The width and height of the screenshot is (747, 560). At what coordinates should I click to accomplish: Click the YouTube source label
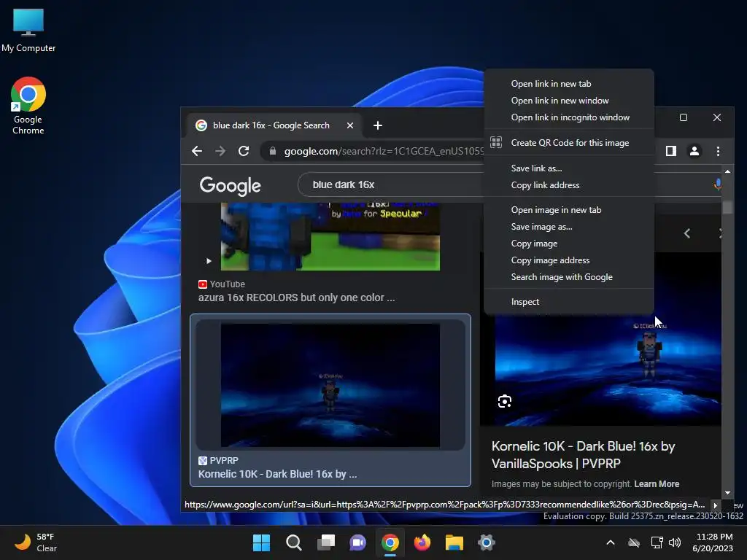pos(222,284)
